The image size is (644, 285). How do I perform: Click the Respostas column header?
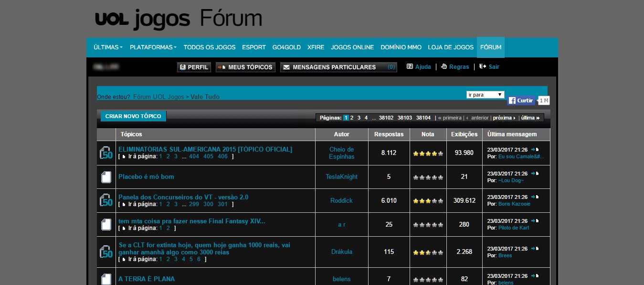(x=389, y=134)
